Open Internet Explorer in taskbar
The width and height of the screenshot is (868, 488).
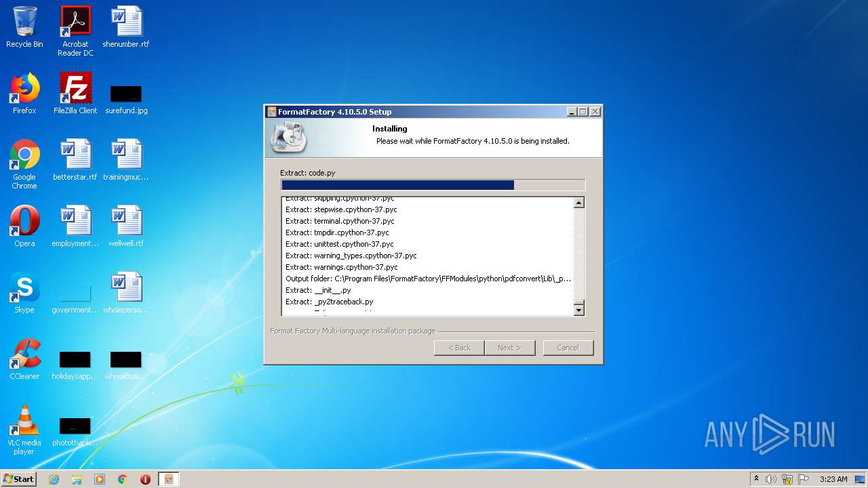[x=54, y=479]
